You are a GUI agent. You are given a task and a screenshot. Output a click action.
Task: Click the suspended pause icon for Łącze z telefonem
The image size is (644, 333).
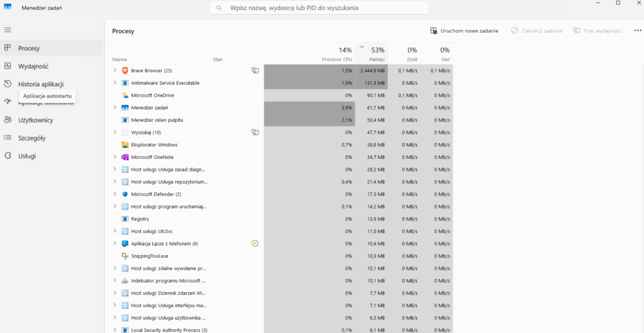(255, 244)
